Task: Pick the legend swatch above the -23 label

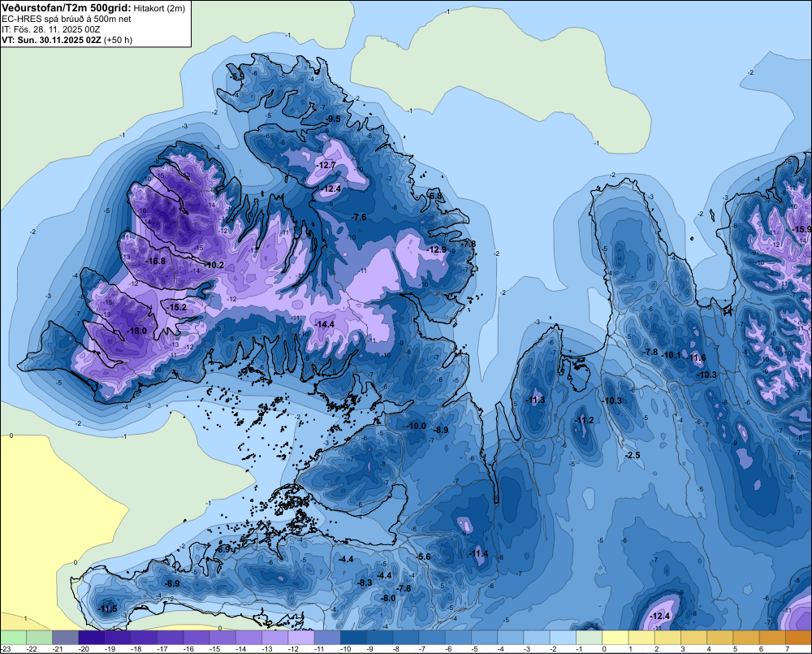Action: coord(13,638)
